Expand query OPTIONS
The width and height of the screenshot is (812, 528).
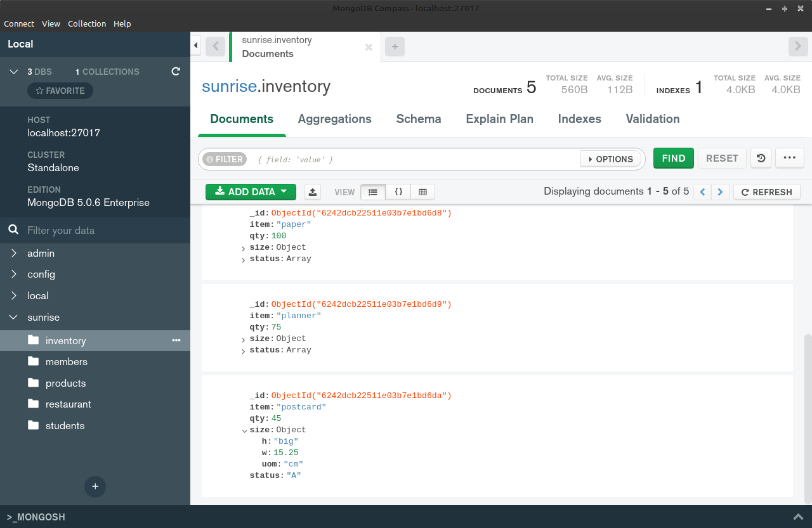611,159
